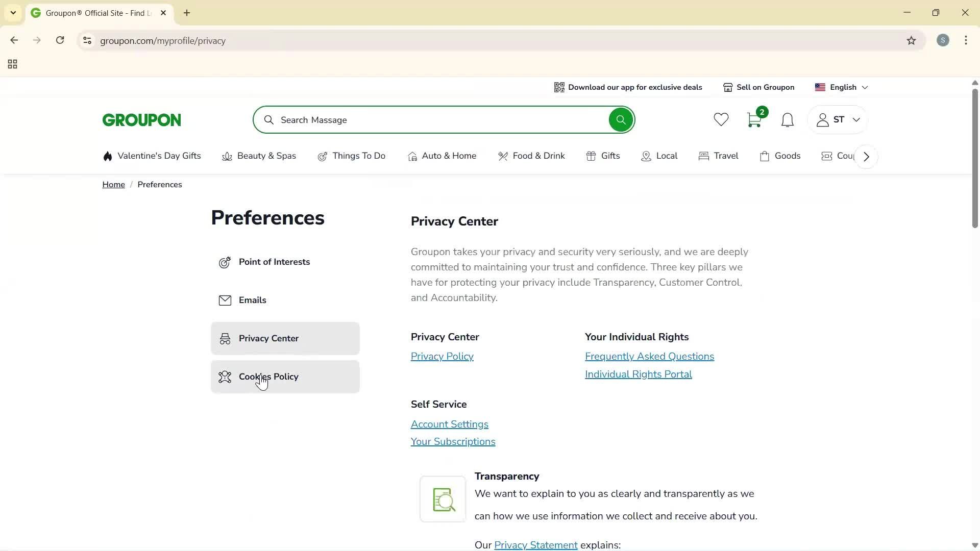Select the Emails envelope icon in sidebar
980x551 pixels.
point(225,300)
